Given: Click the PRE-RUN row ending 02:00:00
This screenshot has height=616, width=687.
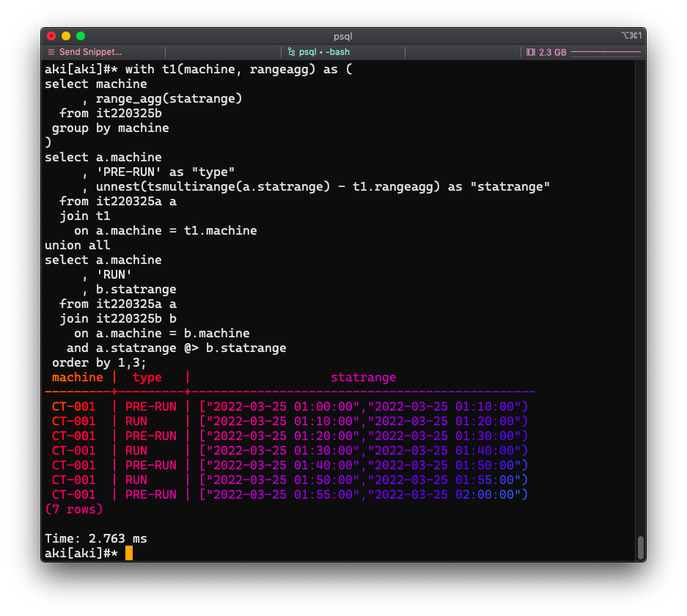Looking at the screenshot, I should point(290,495).
